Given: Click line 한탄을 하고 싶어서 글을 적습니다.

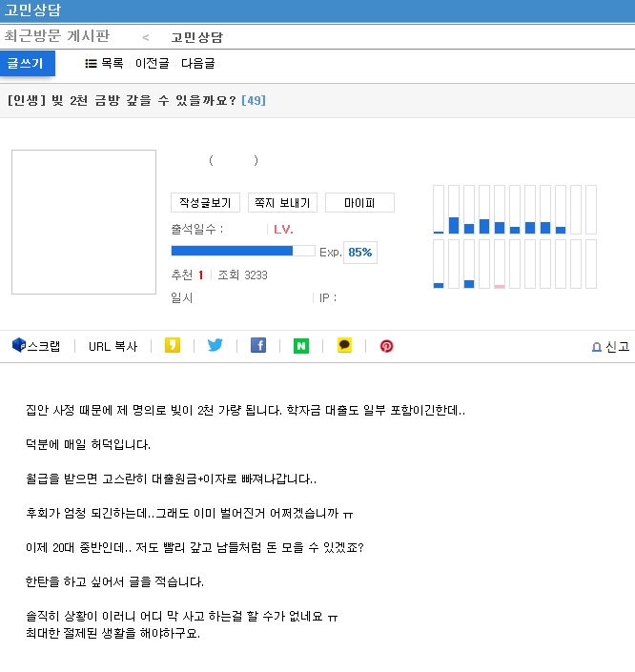Looking at the screenshot, I should [x=114, y=581].
